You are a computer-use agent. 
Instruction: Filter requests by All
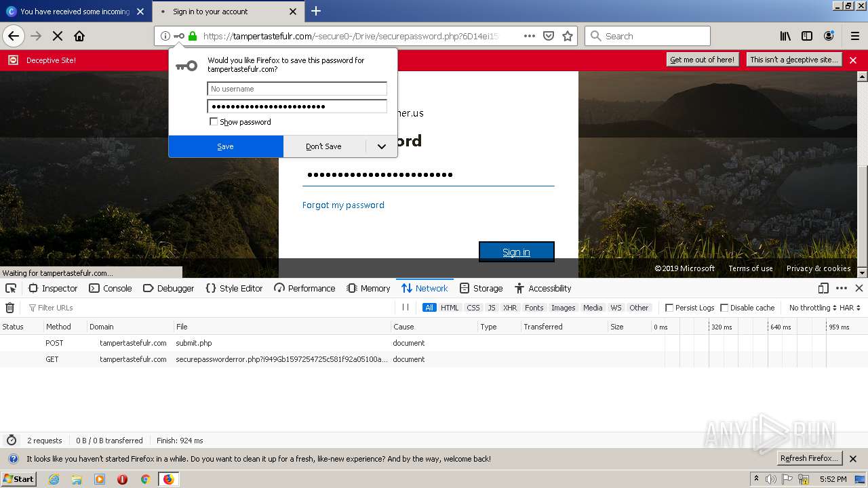[429, 308]
